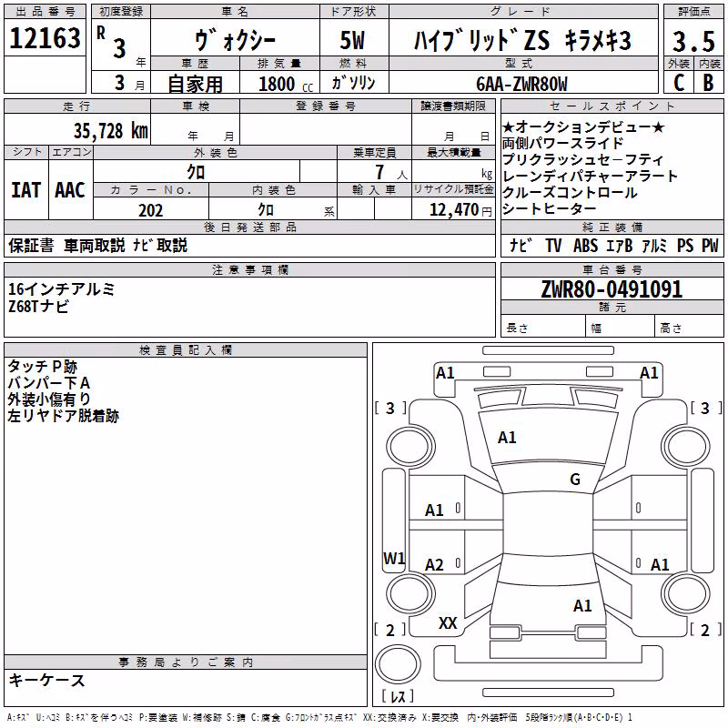Screen dimensions: 728x728
Task: Click PW in genuine equipment
Action: 710,246
